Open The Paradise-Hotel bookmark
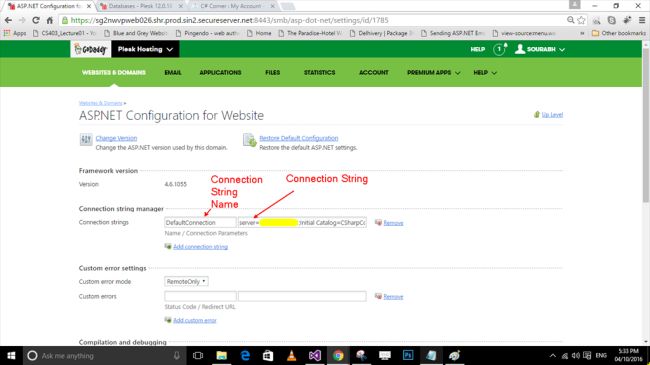 (310, 33)
